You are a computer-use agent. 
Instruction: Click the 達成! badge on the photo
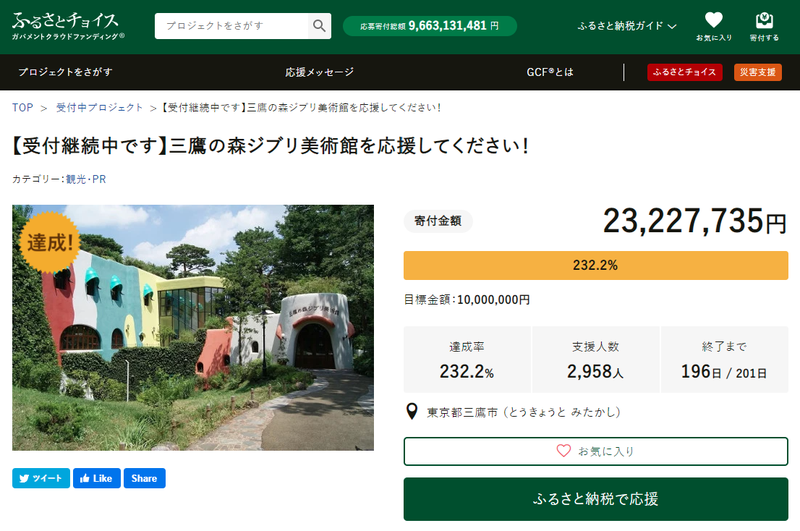tap(49, 243)
